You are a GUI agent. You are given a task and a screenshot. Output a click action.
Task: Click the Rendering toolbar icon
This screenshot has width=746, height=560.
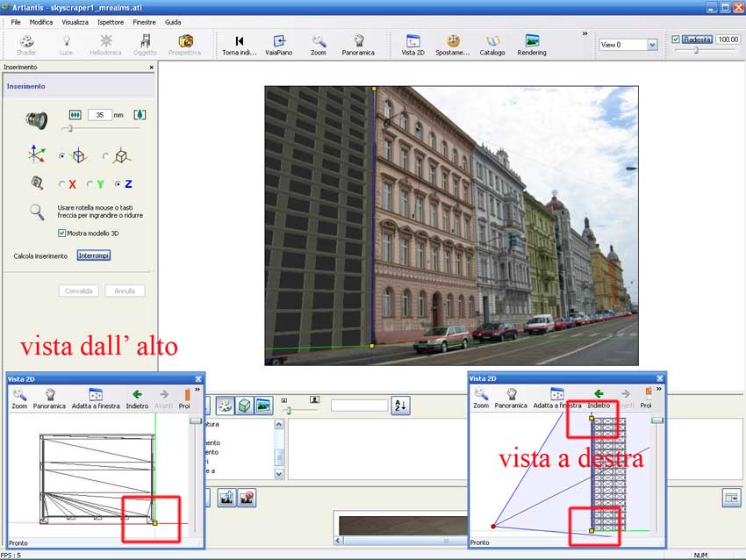pos(531,44)
